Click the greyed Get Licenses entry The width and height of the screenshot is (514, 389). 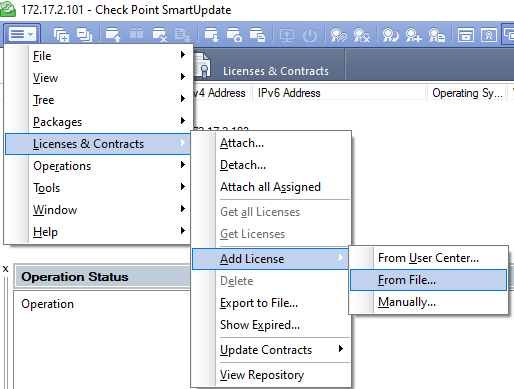[271, 234]
